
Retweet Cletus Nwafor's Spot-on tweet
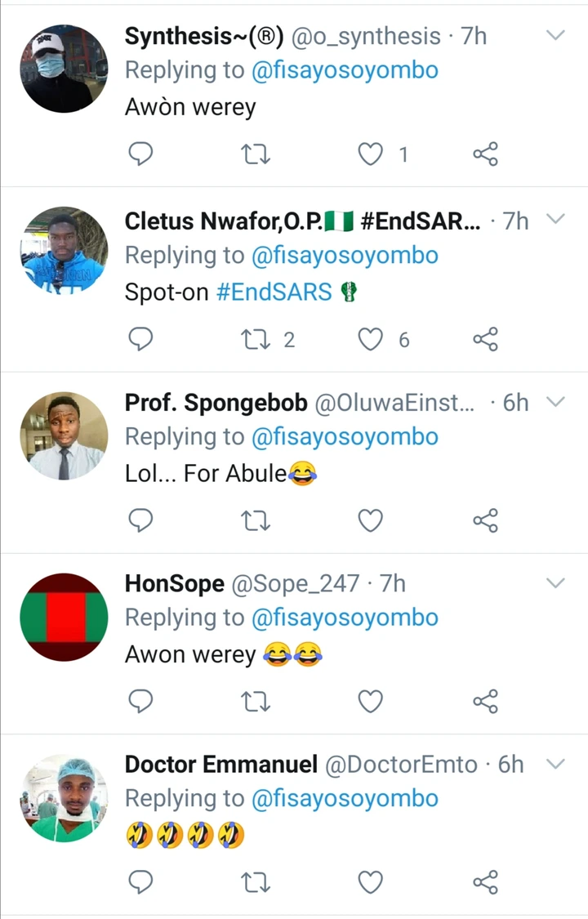pyautogui.click(x=257, y=339)
